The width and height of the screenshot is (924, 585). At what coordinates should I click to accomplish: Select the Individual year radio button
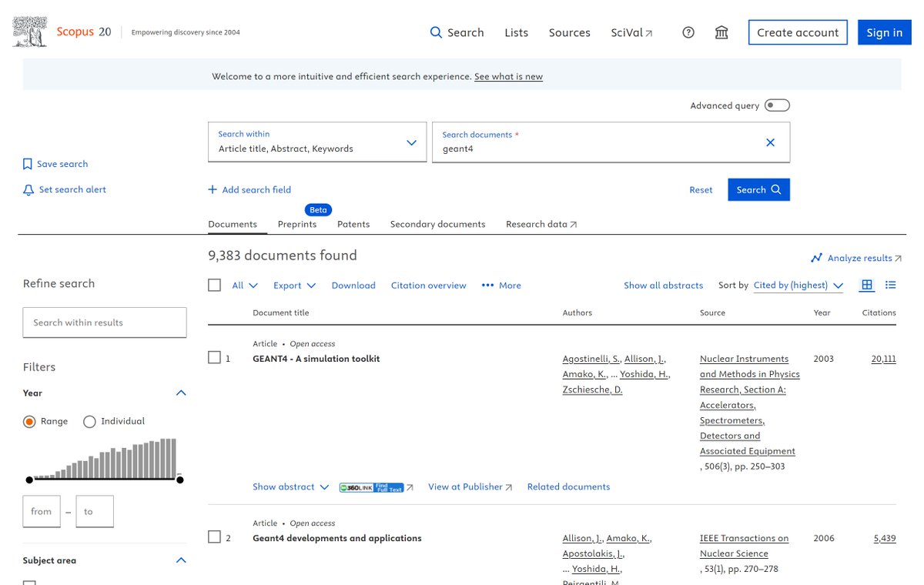89,421
